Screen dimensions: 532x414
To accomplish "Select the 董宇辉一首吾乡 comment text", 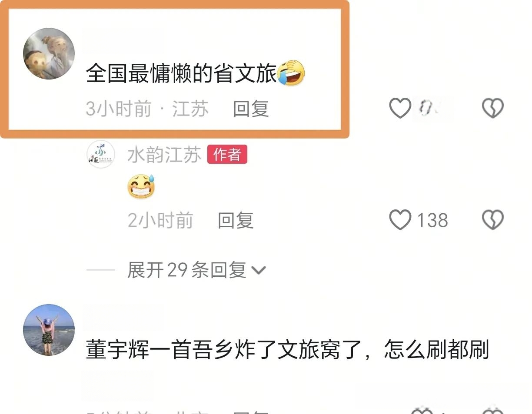I will coord(288,350).
